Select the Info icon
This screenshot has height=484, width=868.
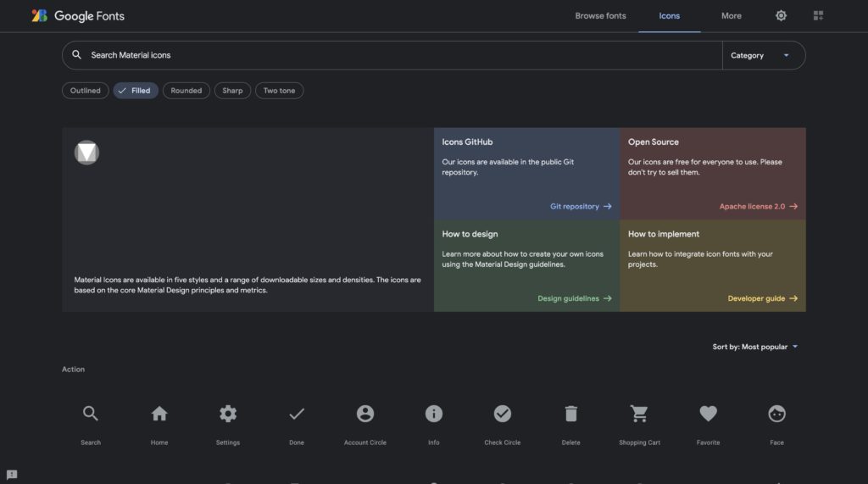point(433,413)
